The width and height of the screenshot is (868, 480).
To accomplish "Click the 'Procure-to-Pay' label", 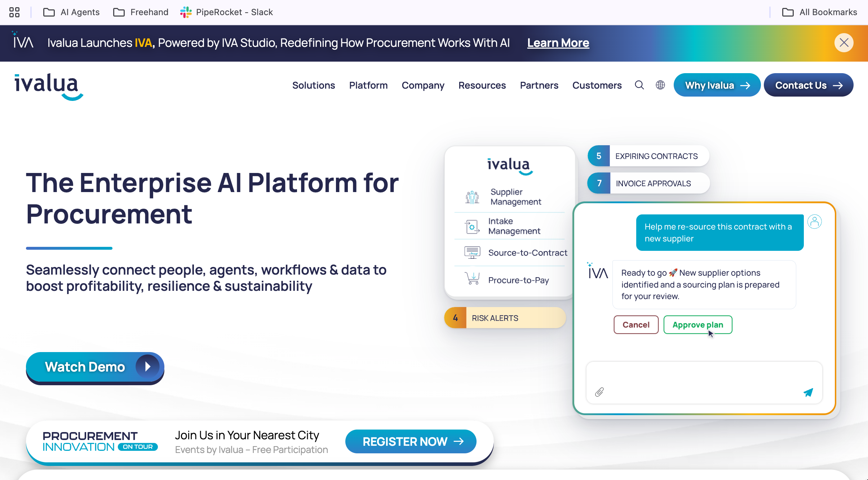I will pyautogui.click(x=518, y=280).
